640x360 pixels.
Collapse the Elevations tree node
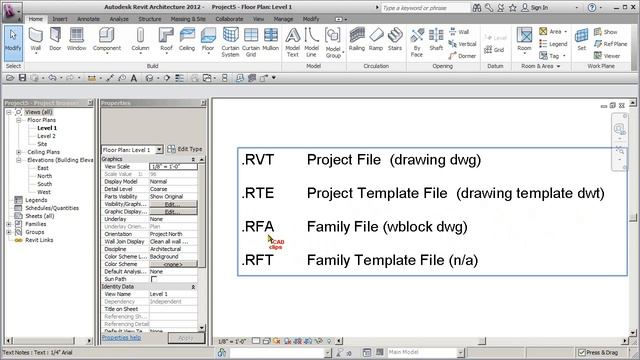coord(18,160)
